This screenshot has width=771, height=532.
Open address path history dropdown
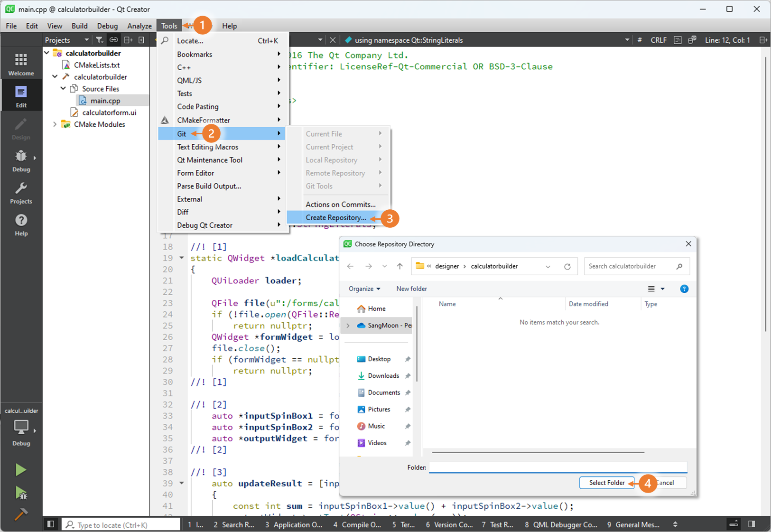[x=548, y=266]
